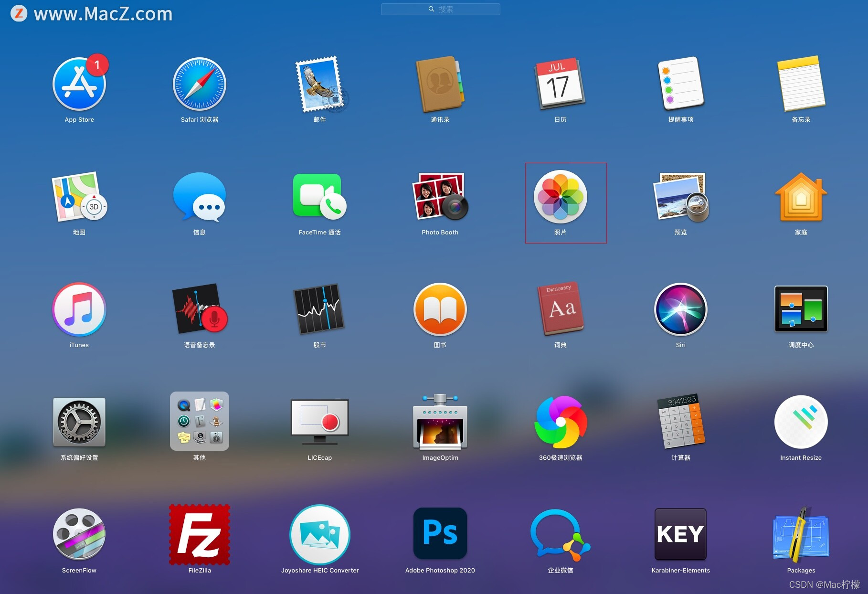Open 预览 Preview app
868x594 pixels.
click(680, 197)
